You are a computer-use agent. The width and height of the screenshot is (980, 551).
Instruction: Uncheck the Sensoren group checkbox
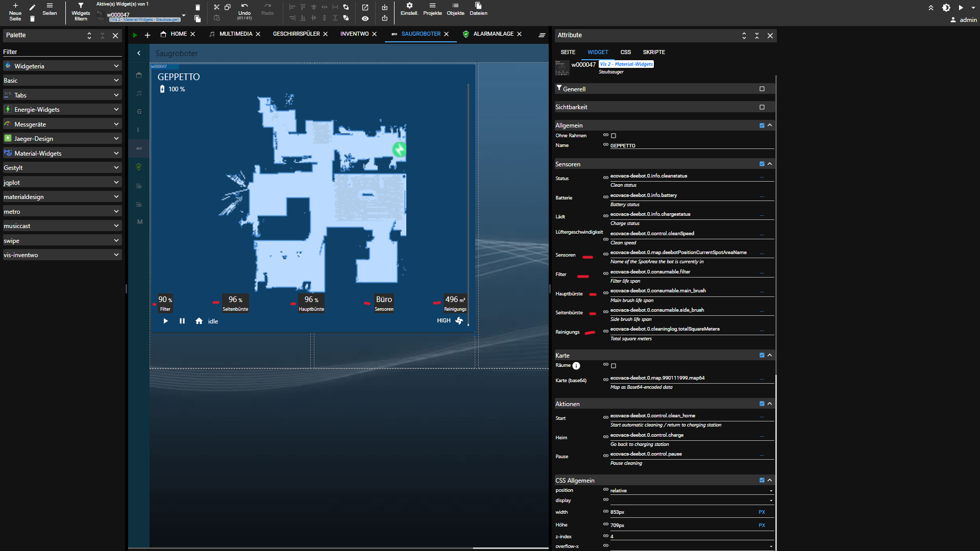coord(762,164)
